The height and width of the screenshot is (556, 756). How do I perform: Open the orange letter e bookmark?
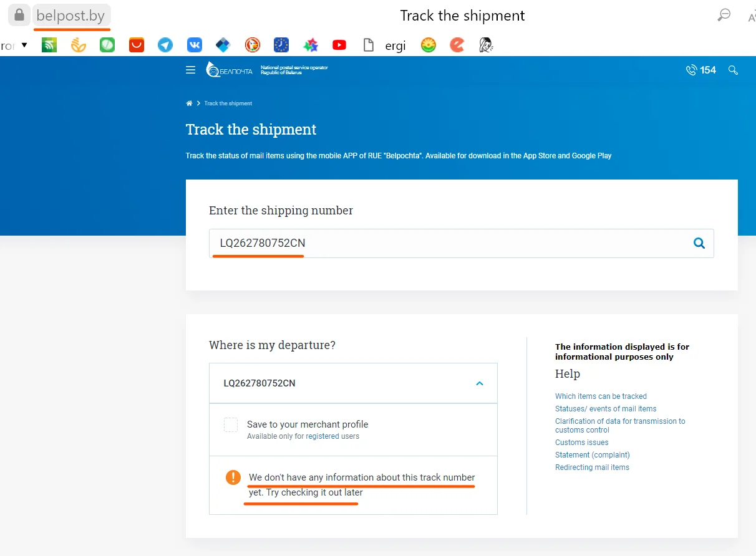pyautogui.click(x=458, y=45)
